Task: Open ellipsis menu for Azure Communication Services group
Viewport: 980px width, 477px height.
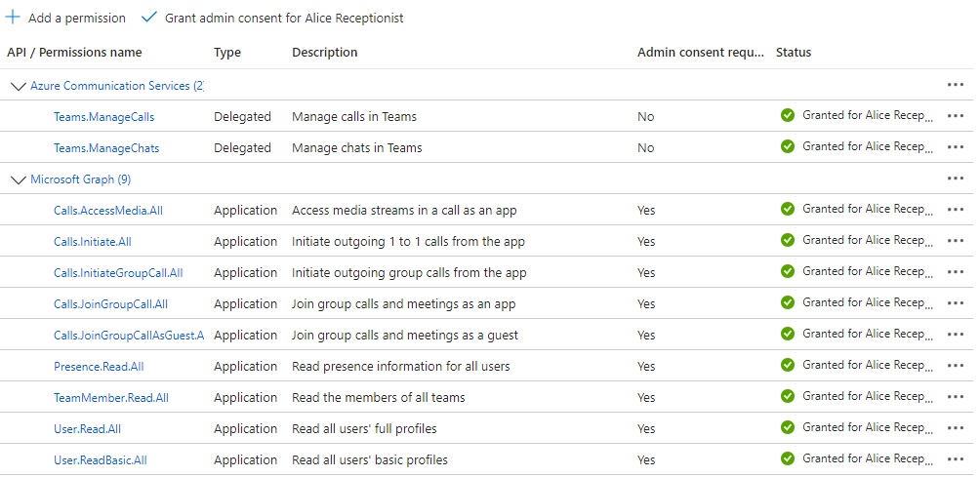Action: tap(955, 85)
